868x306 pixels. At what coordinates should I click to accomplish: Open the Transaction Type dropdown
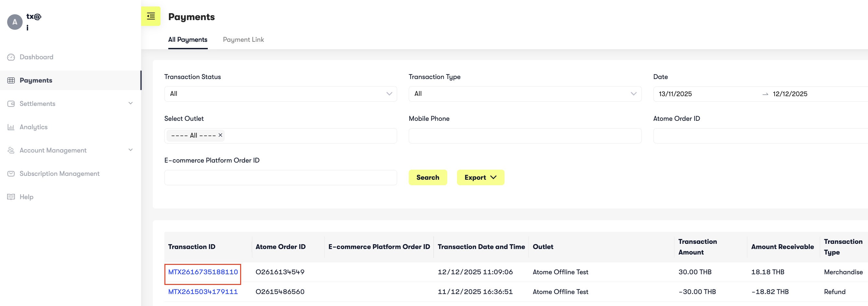pos(525,94)
